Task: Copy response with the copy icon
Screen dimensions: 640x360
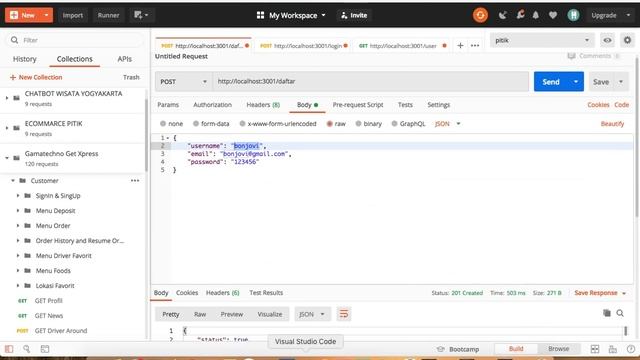Action: tap(607, 313)
